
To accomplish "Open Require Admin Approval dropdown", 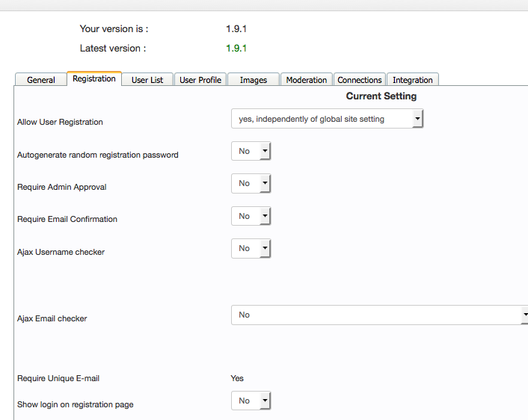I will click(251, 183).
